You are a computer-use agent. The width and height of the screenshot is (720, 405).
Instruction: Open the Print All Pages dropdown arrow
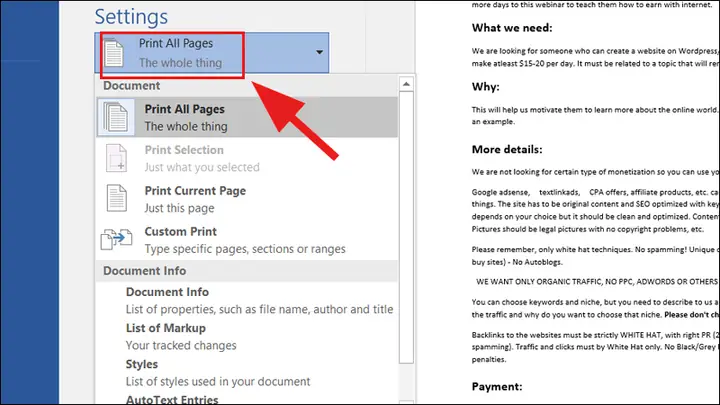click(319, 52)
